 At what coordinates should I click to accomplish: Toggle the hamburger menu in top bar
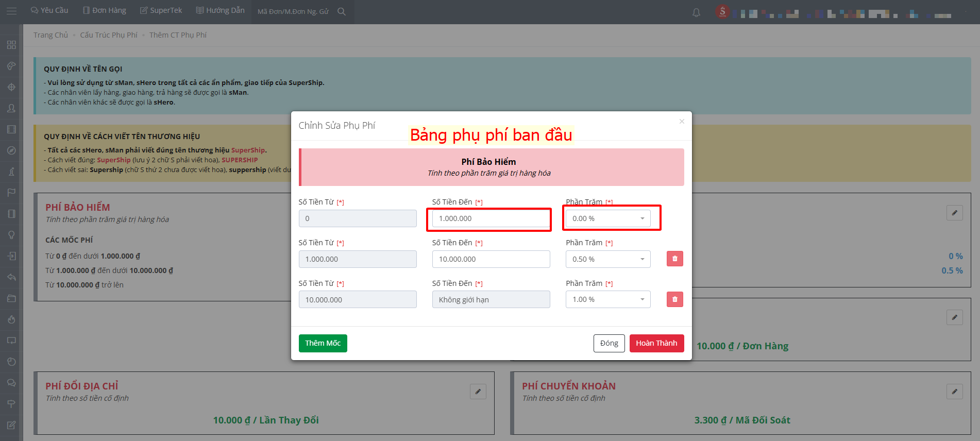[11, 11]
